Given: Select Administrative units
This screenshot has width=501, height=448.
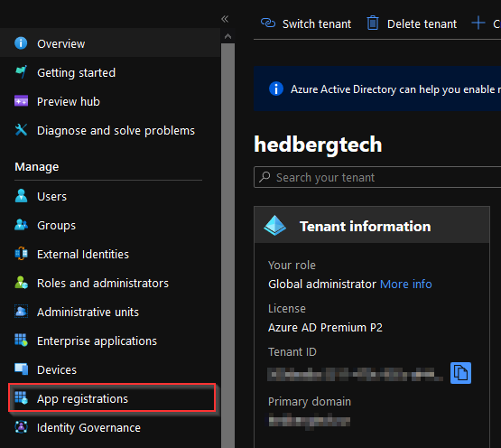Looking at the screenshot, I should coord(110,312).
